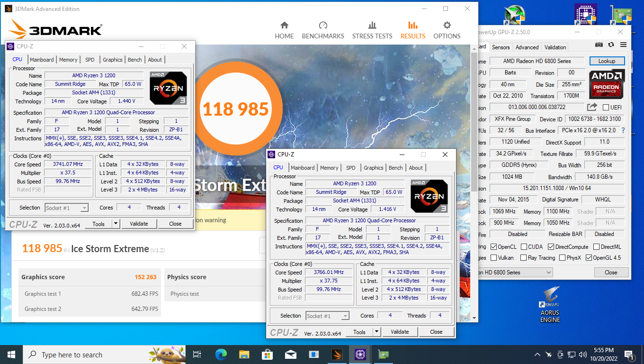Viewport: 644px width, 364px height.
Task: Click the GPU-Z BIOS share/export icon
Action: coord(592,107)
